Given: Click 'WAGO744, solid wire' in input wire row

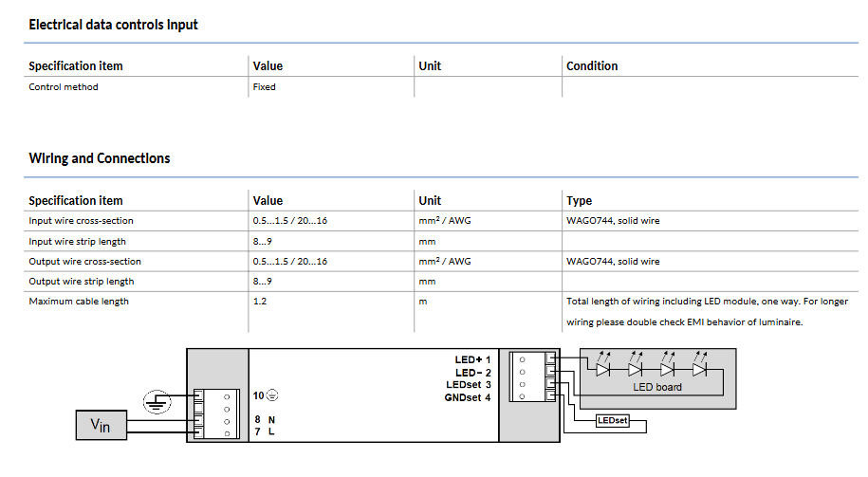Looking at the screenshot, I should (613, 221).
